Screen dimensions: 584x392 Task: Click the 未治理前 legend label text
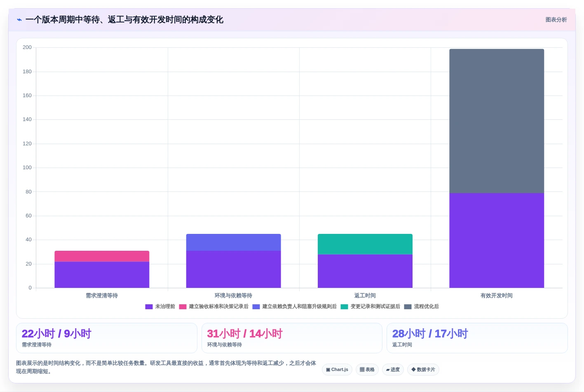[x=165, y=307]
